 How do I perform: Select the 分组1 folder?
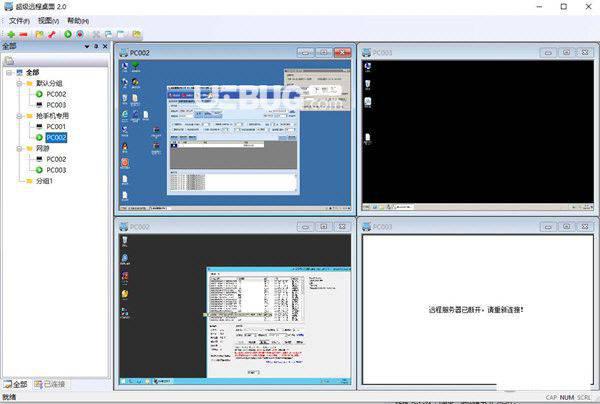point(44,181)
